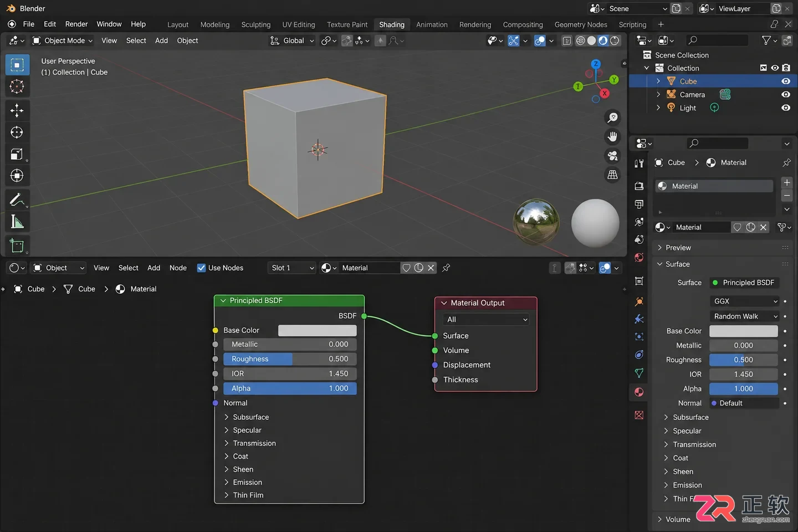Expand Cube item in outliner tree
Image resolution: width=798 pixels, height=532 pixels.
658,81
